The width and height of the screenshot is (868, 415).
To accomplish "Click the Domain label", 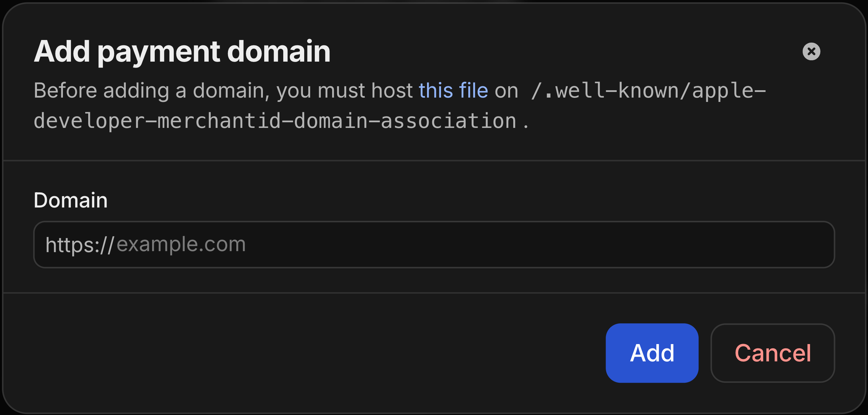I will click(x=71, y=200).
